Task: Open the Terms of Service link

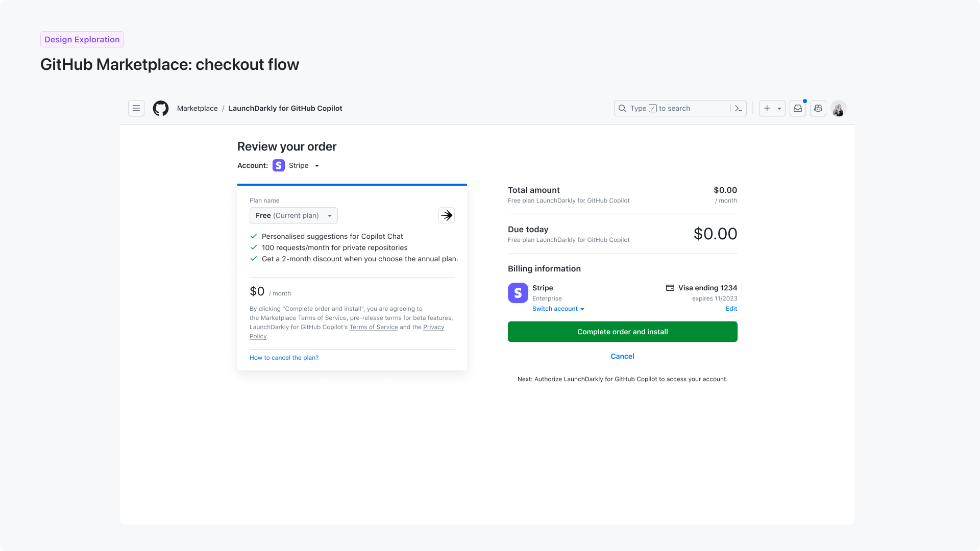Action: pyautogui.click(x=374, y=327)
